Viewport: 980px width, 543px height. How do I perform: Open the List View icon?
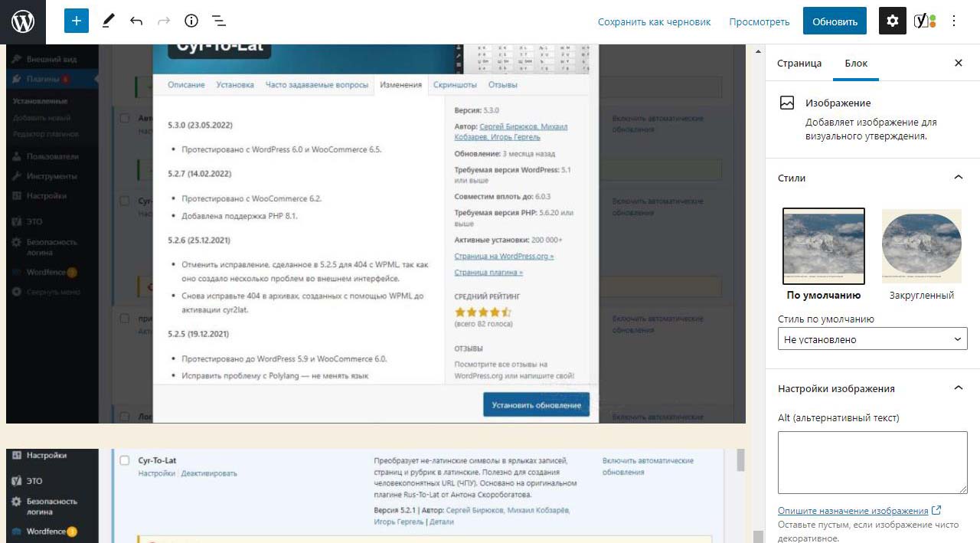[218, 21]
